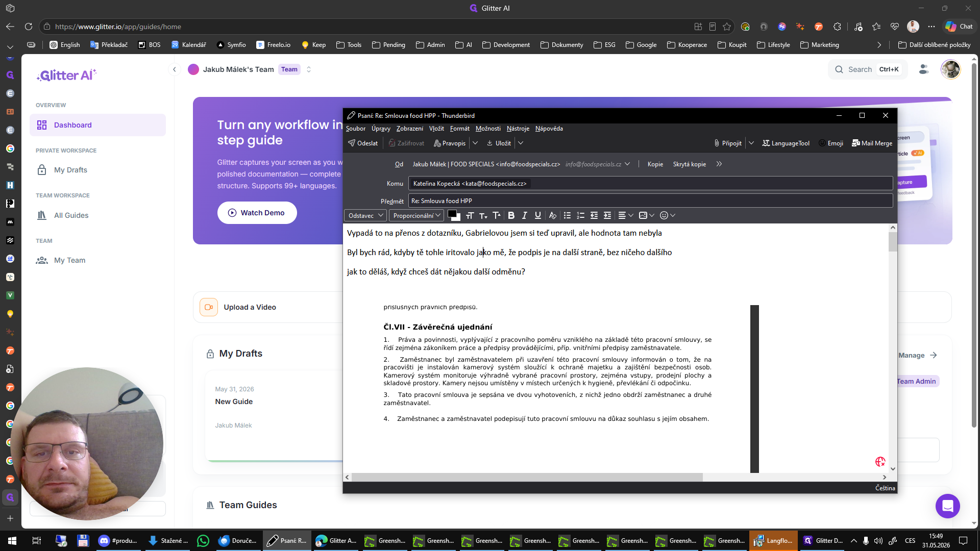Open the Nástroje menu
This screenshot has height=551, width=980.
[x=518, y=129]
